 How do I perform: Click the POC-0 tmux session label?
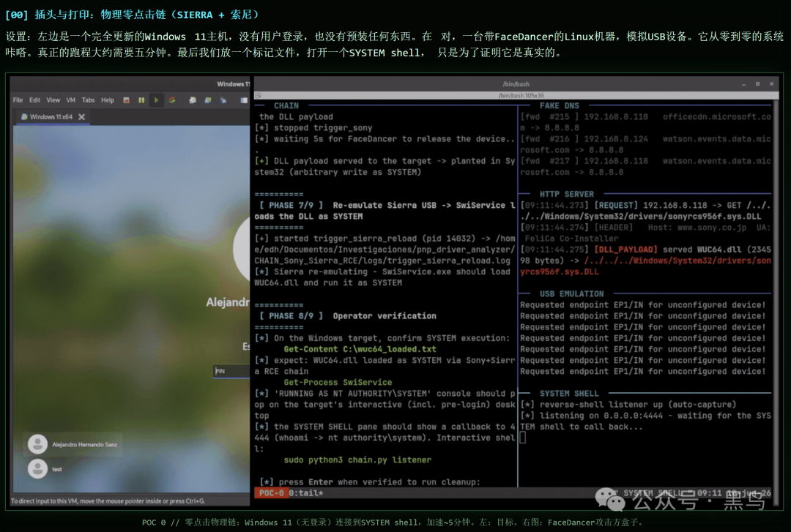click(x=272, y=493)
